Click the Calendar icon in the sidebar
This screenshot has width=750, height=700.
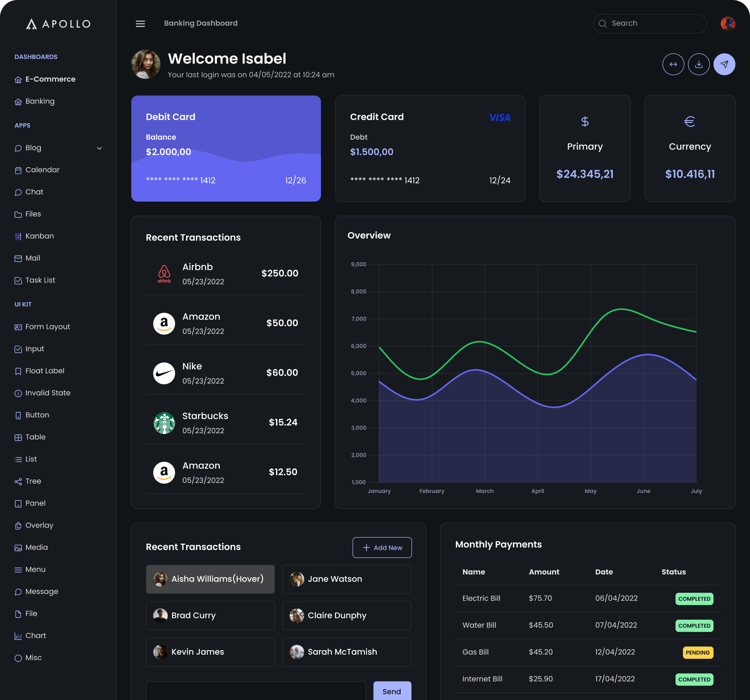18,170
